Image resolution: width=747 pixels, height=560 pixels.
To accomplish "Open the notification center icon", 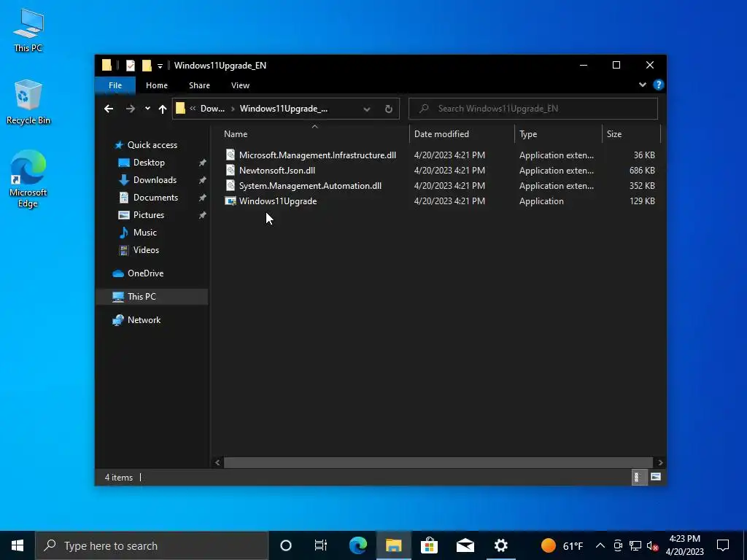I will click(723, 545).
